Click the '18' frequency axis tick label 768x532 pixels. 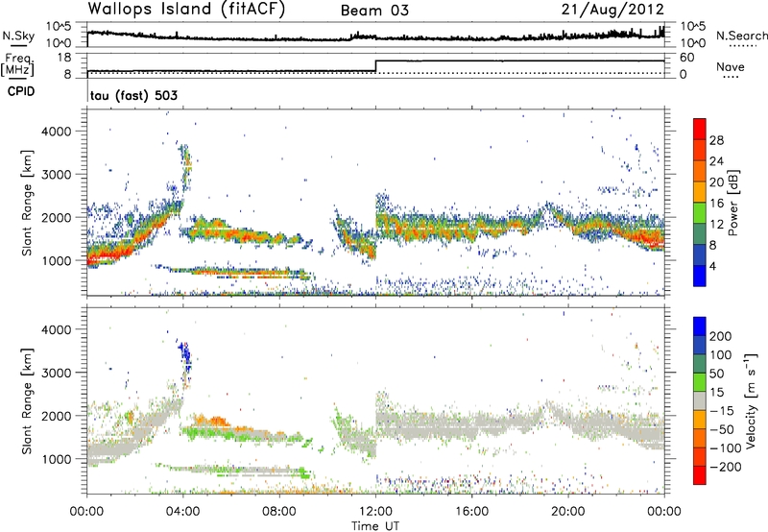[x=65, y=58]
